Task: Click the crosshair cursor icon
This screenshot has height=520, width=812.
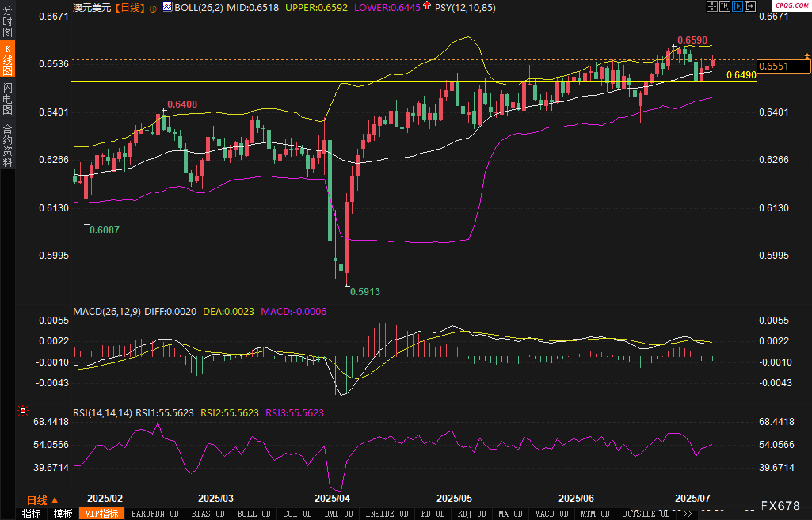Action: 712,6
